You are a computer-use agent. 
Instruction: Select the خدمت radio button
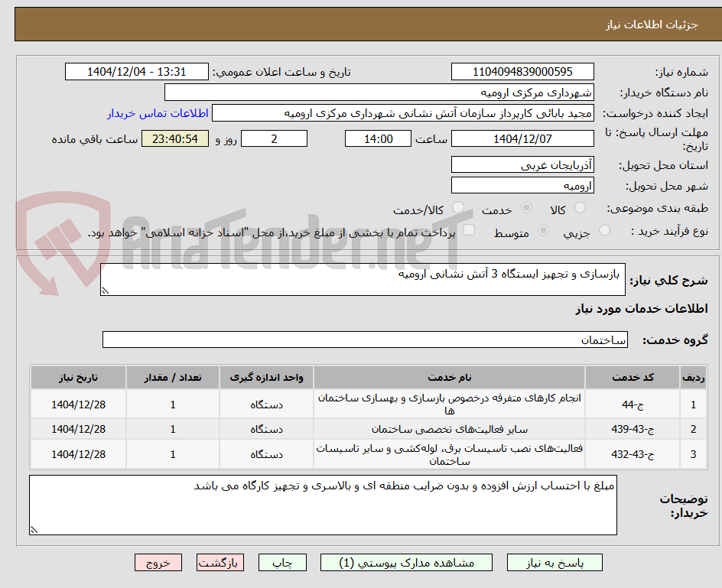[x=526, y=208]
